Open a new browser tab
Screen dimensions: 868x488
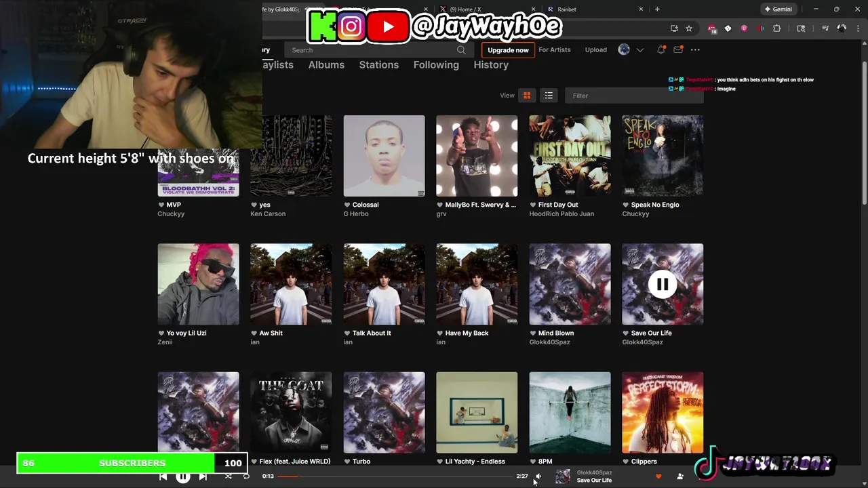point(656,9)
